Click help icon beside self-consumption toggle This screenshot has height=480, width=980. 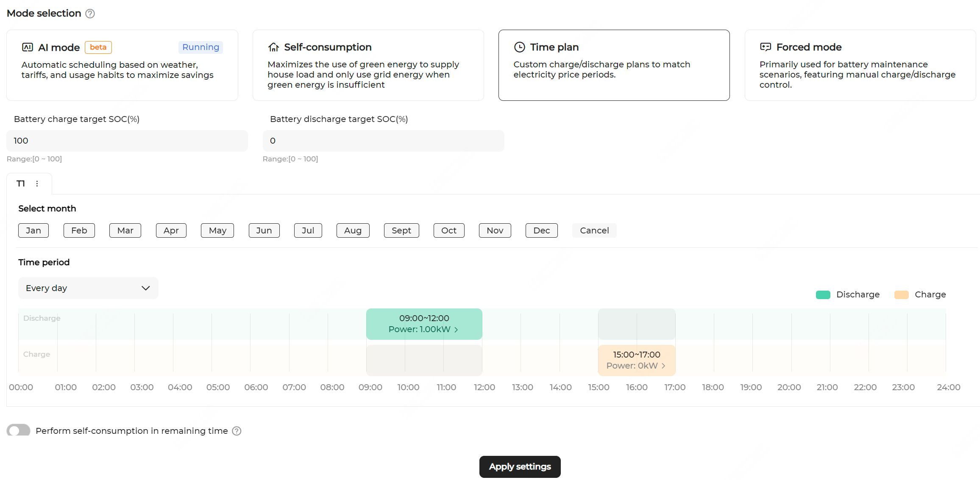click(x=237, y=431)
